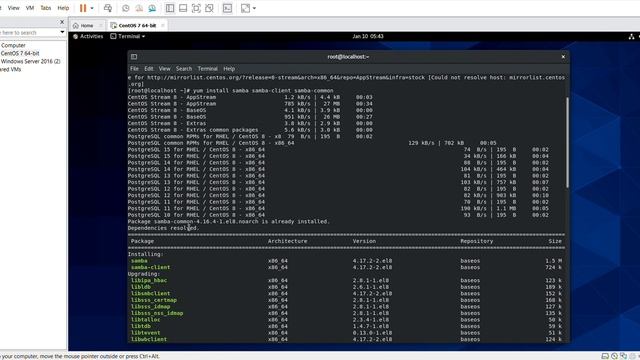The image size is (640, 360).
Task: Click the Repository column header
Action: tap(477, 241)
